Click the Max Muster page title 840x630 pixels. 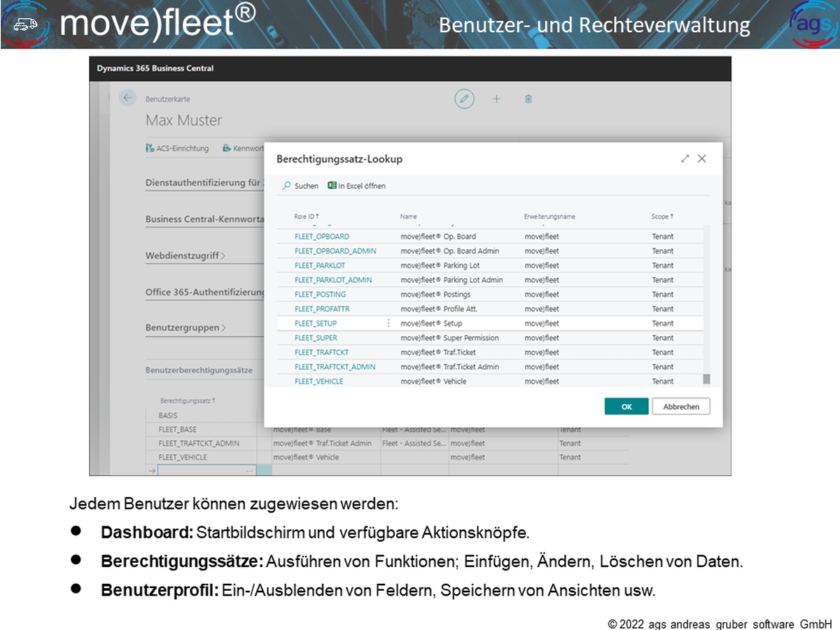click(x=183, y=120)
